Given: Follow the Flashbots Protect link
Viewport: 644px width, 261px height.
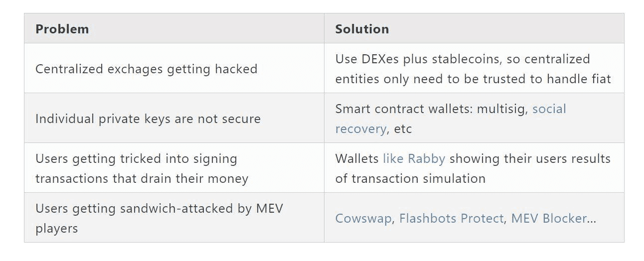Looking at the screenshot, I should (451, 218).
